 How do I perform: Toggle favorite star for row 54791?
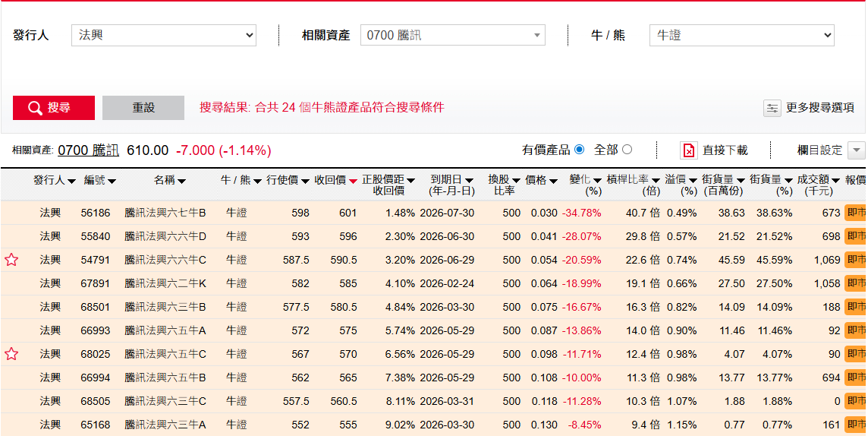[x=11, y=259]
